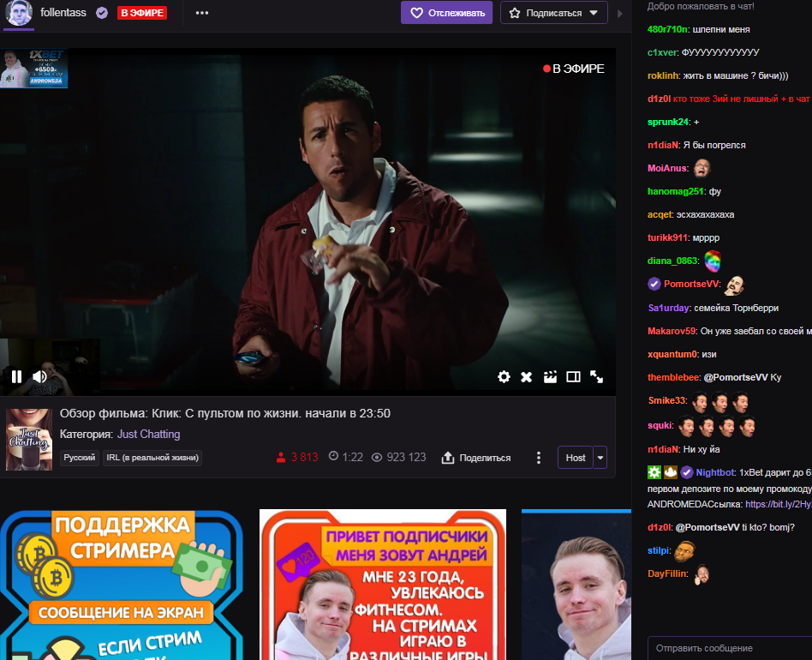Mute the stream volume
This screenshot has width=812, height=660.
tap(40, 376)
